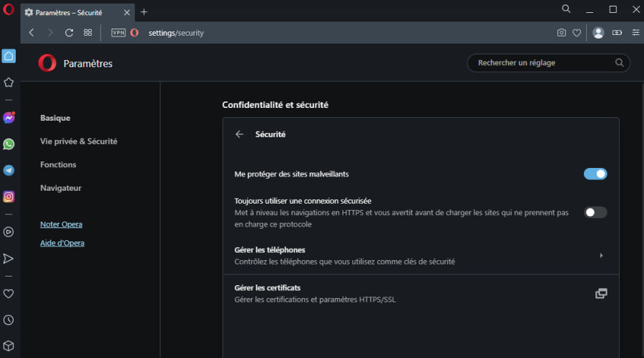644x358 pixels.
Task: Open Messenger in the sidebar
Action: [9, 118]
